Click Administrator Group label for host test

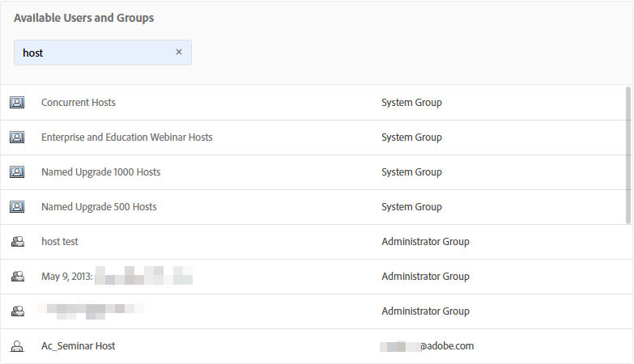pyautogui.click(x=425, y=242)
